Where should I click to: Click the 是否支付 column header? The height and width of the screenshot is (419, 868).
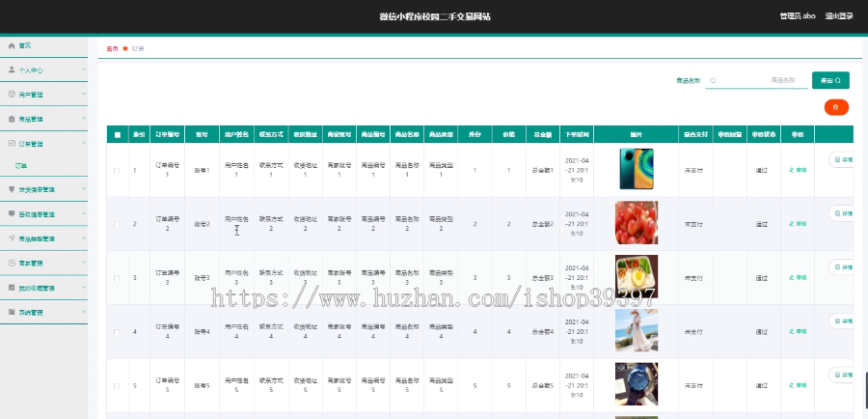[x=695, y=135]
